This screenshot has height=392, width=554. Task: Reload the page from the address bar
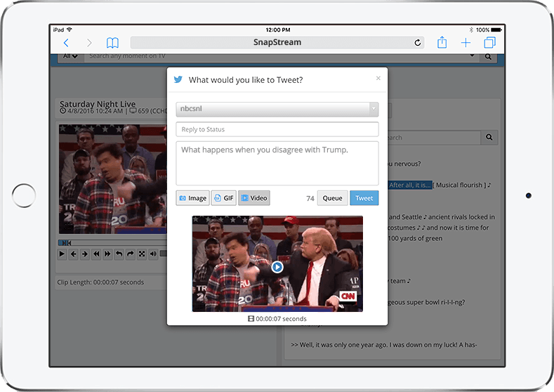(x=418, y=43)
